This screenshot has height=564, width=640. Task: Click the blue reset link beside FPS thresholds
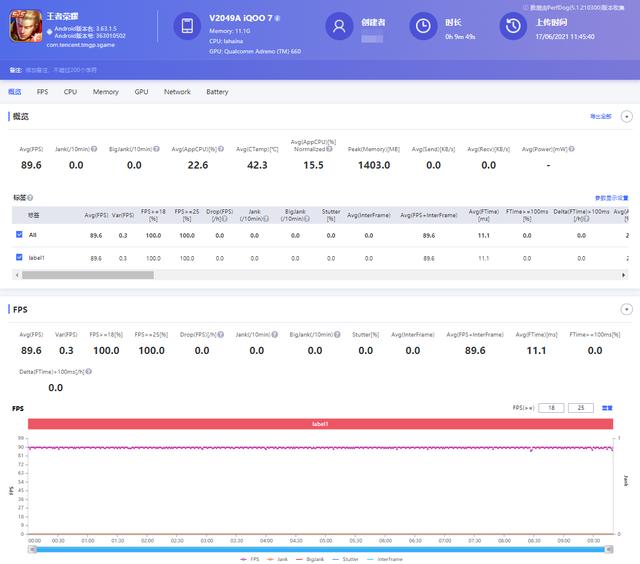[x=607, y=408]
